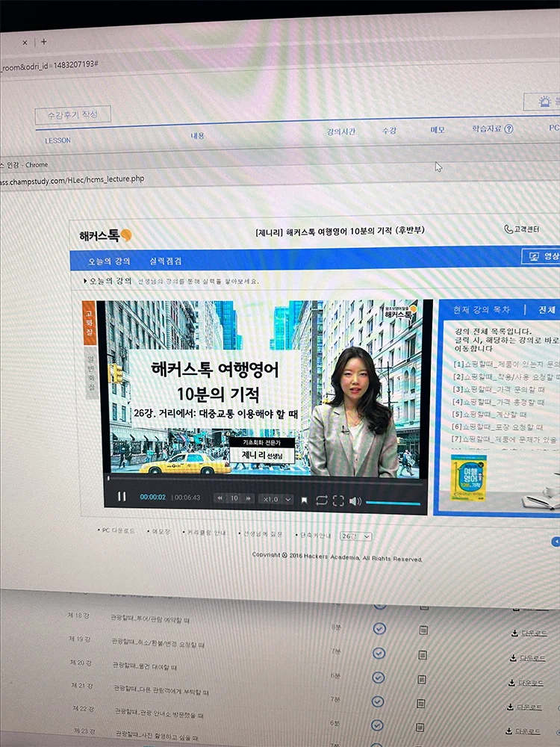
Task: Toggle the repeat loop button
Action: click(x=321, y=500)
